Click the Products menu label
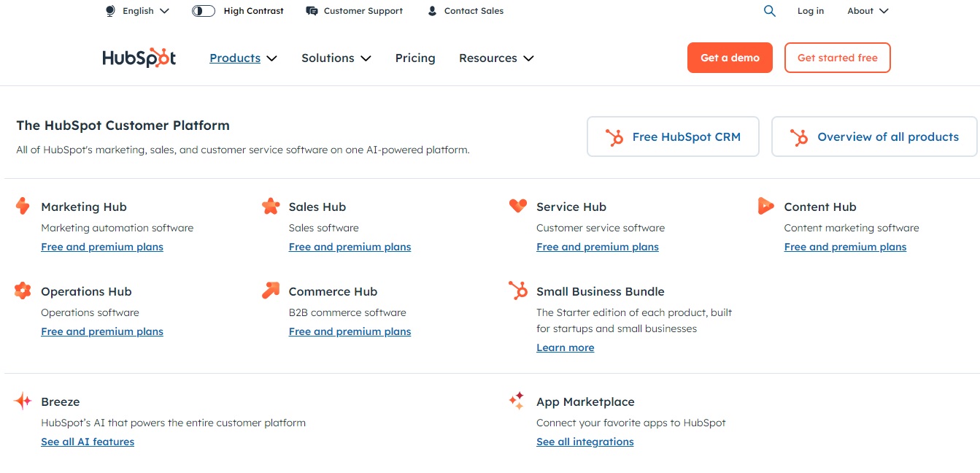This screenshot has width=980, height=473. (235, 58)
